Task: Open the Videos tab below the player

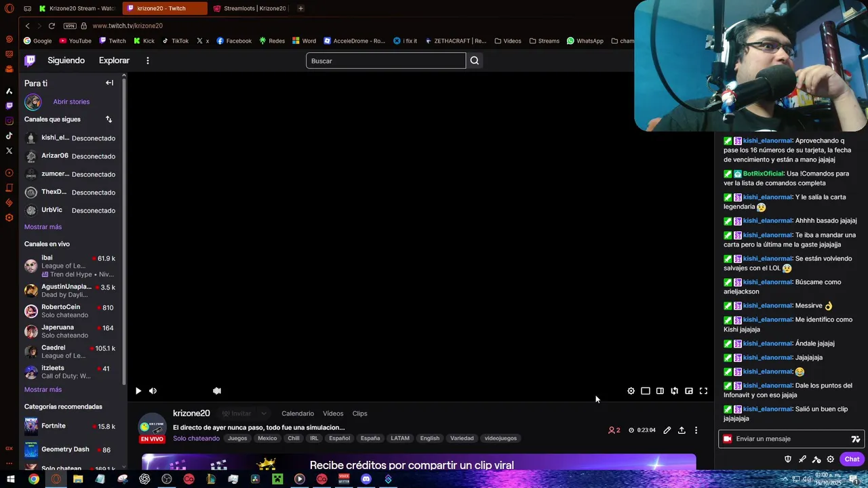Action: click(333, 413)
